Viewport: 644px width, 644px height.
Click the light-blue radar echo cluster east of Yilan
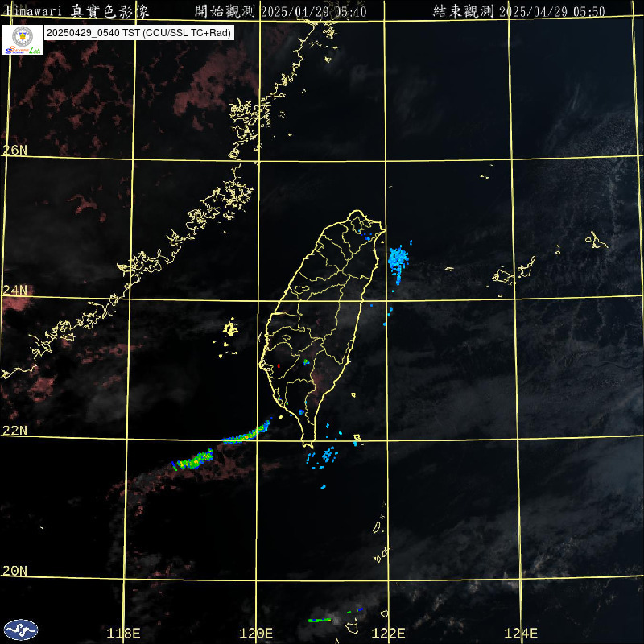point(398,263)
